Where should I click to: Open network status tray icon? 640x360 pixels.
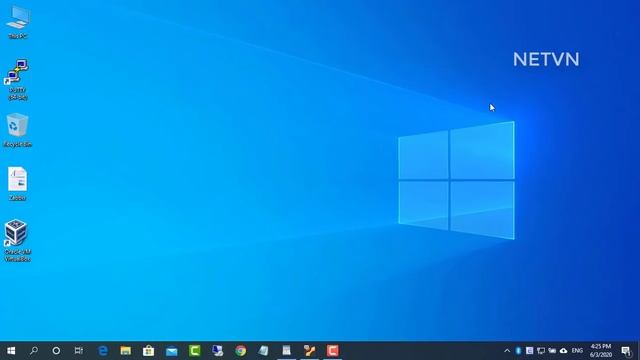pyautogui.click(x=541, y=351)
